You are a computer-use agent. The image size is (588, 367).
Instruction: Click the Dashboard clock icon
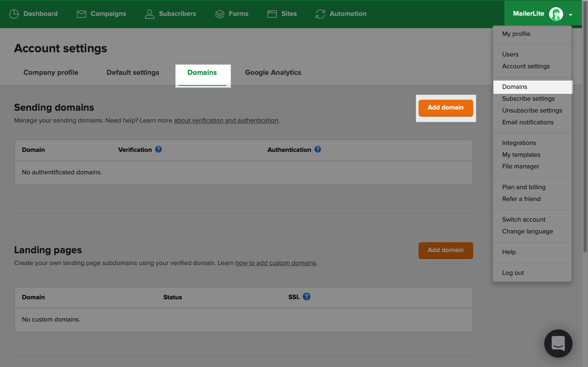point(14,14)
